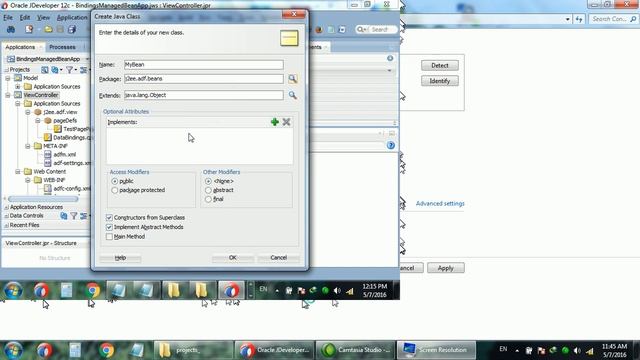This screenshot has width=640, height=360.
Task: Click the Apply button in Screen Resolution
Action: pyautogui.click(x=446, y=268)
